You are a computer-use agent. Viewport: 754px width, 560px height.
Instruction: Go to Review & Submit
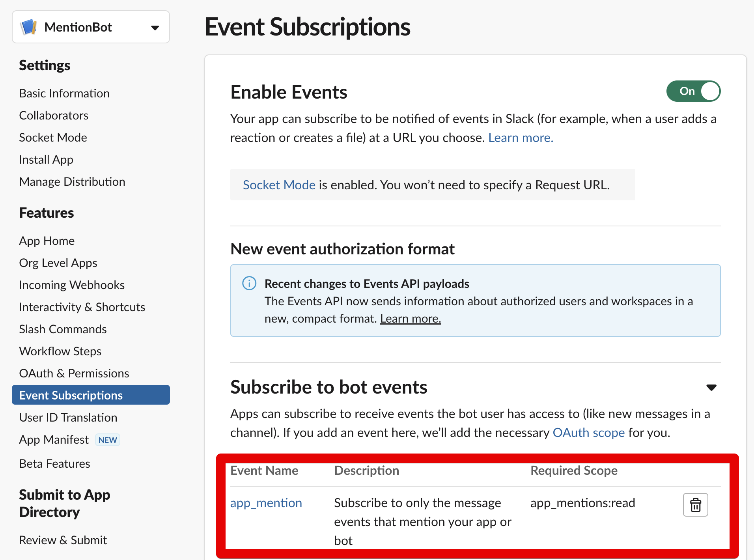[x=63, y=540]
